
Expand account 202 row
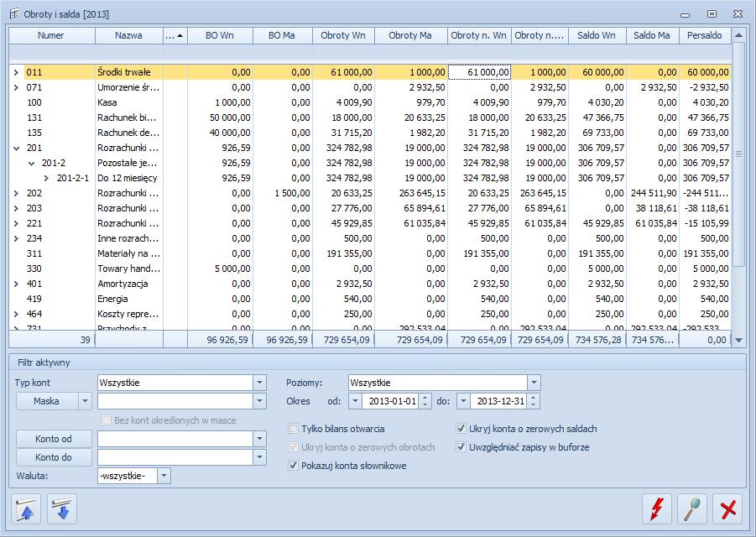click(17, 193)
